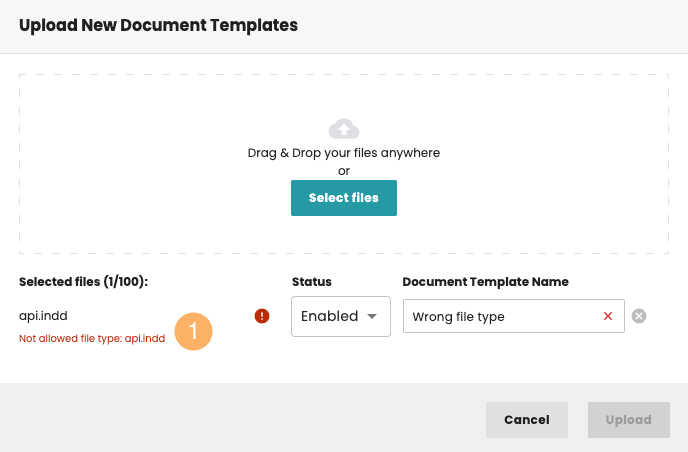Image resolution: width=688 pixels, height=452 pixels.
Task: Click the Upload New Document Templates title
Action: [158, 26]
